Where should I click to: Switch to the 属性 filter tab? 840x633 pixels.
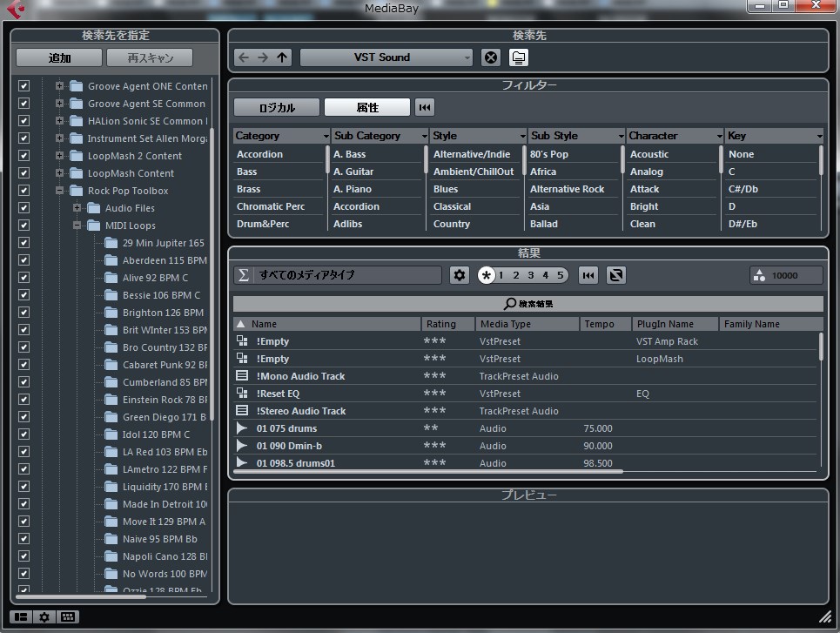coord(367,107)
